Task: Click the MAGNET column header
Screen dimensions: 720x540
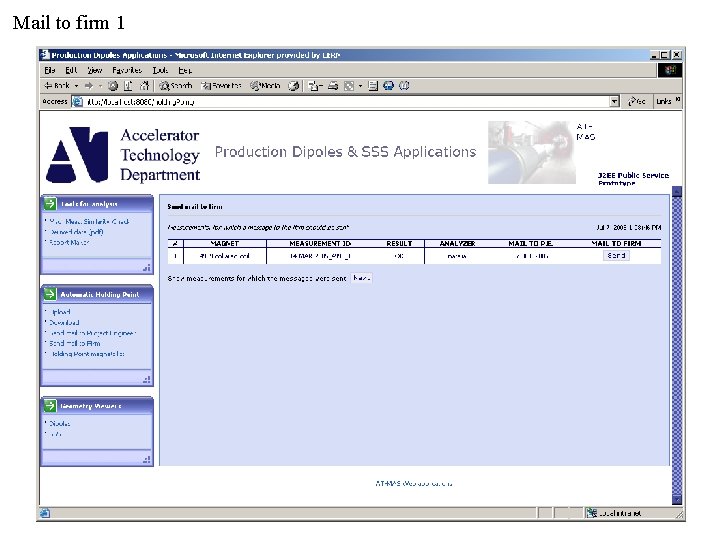Action: (225, 243)
